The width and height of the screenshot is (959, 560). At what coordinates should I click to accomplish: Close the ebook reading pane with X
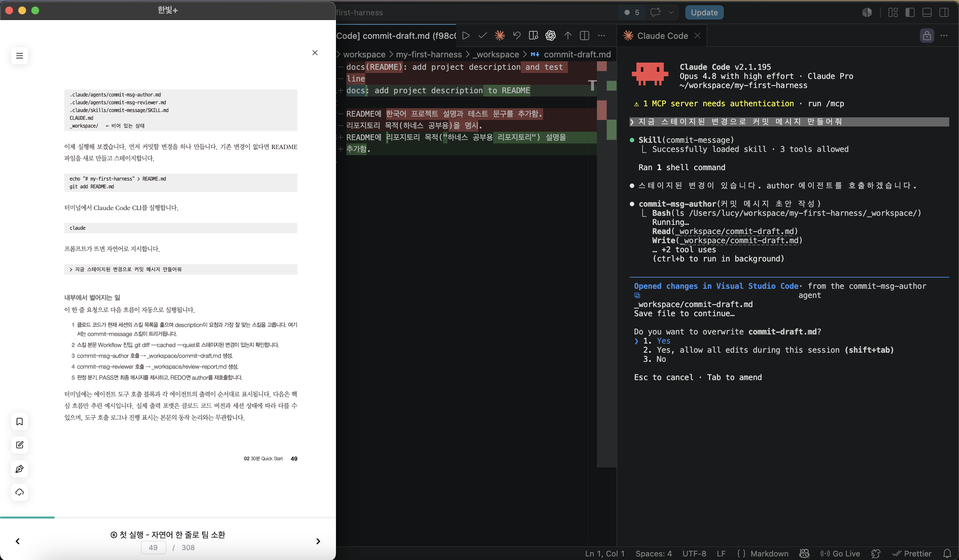click(x=315, y=53)
